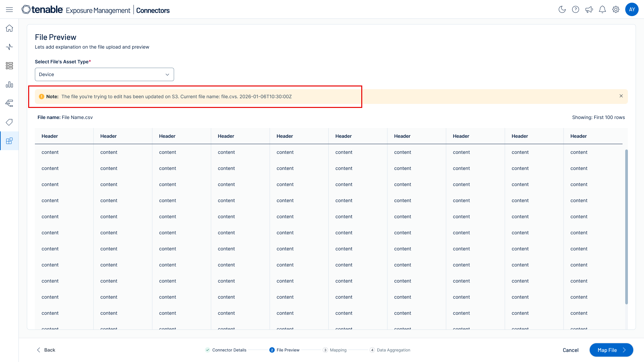Image resolution: width=644 pixels, height=362 pixels.
Task: Click the table vertical scrollbar
Action: coord(626,227)
